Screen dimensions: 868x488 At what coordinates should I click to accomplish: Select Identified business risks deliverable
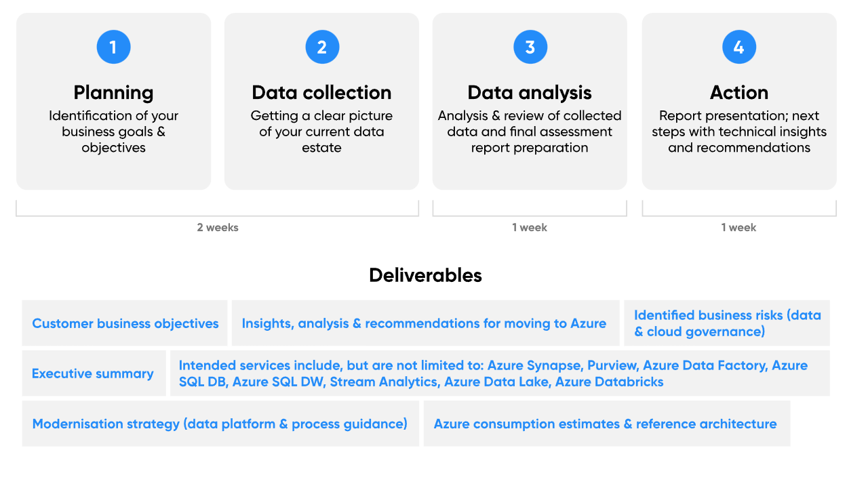727,323
